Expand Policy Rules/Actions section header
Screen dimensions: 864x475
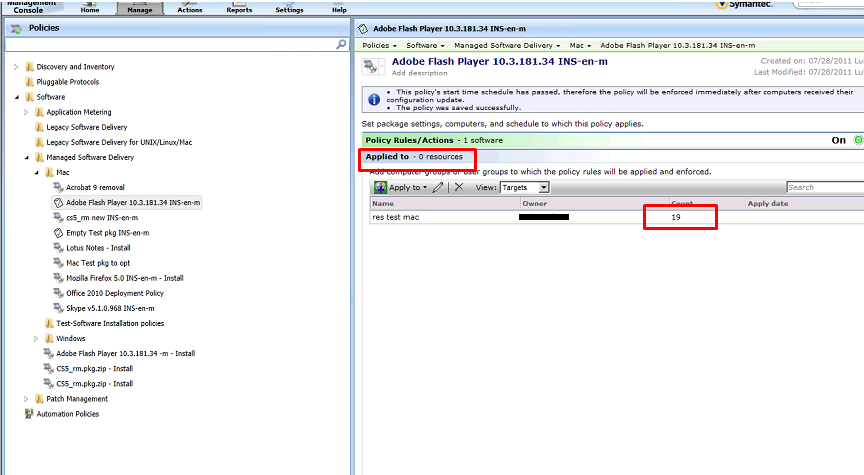coord(612,141)
